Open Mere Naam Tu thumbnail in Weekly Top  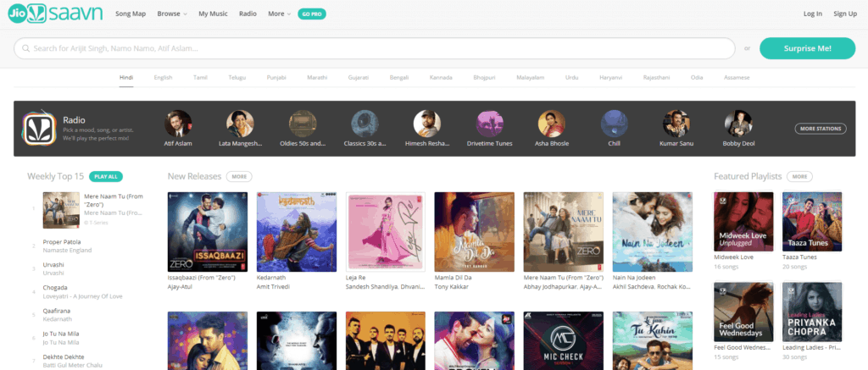click(x=61, y=210)
